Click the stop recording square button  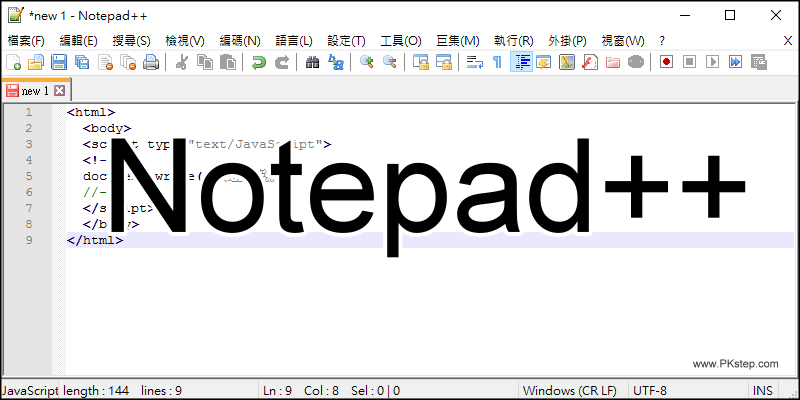(x=689, y=62)
